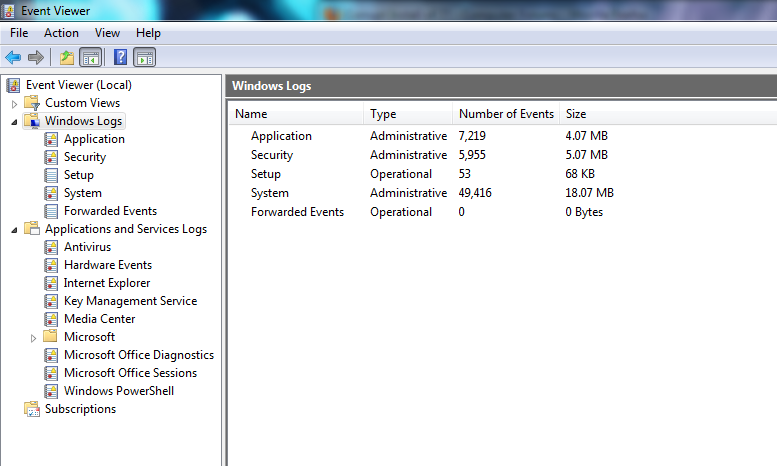Image resolution: width=777 pixels, height=466 pixels.
Task: Toggle the Show/Hide Action Pane icon
Action: pos(145,58)
